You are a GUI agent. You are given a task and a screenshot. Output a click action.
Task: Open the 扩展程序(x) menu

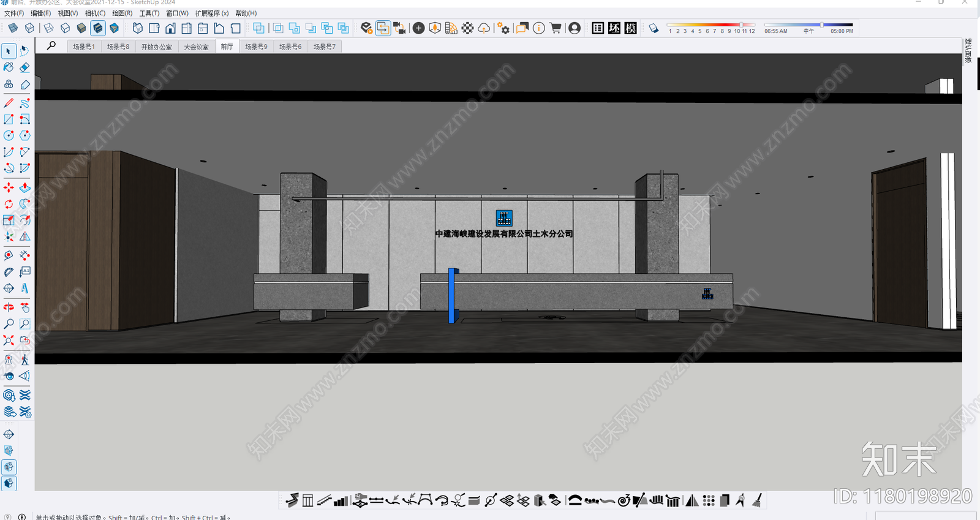(x=212, y=13)
